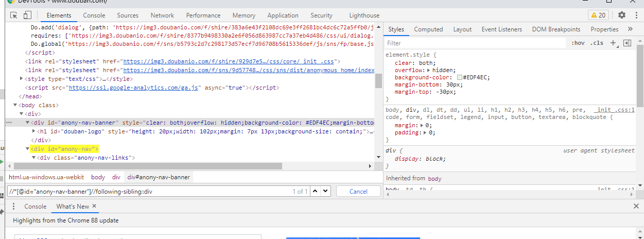Switch to the drawer Console tab

[x=36, y=206]
